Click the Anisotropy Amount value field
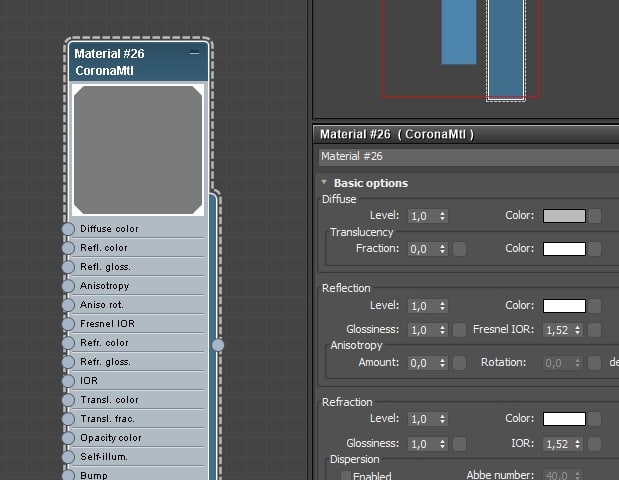 coord(422,363)
